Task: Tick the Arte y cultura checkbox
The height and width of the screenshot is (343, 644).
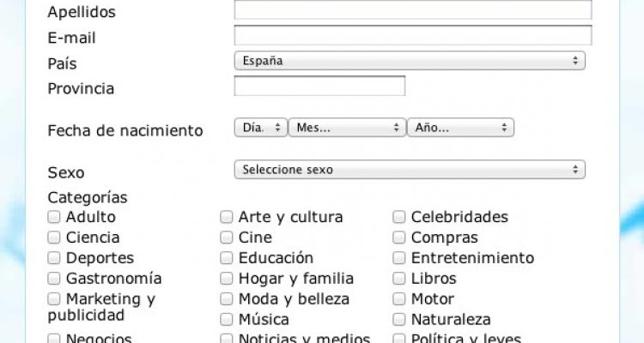Action: [227, 217]
